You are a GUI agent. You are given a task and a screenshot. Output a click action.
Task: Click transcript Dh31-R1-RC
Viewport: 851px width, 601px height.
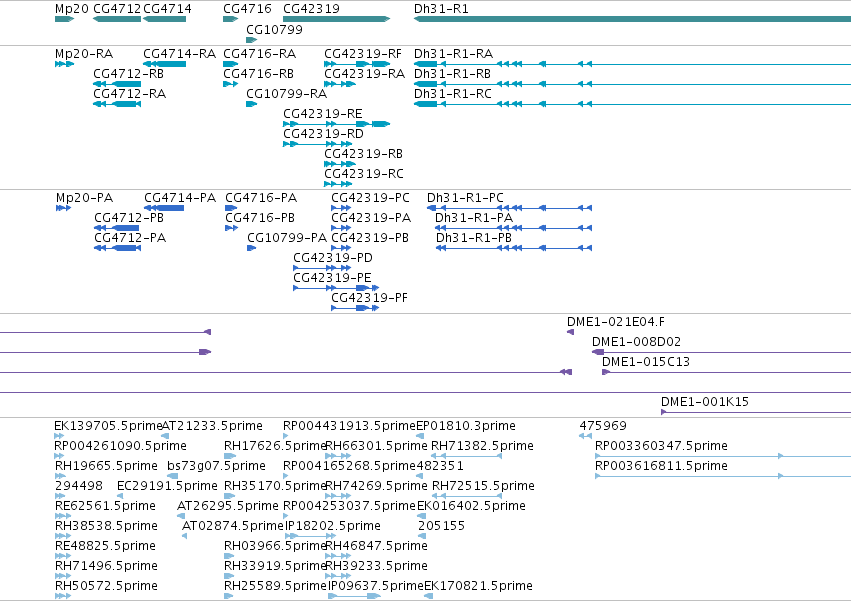tap(453, 94)
